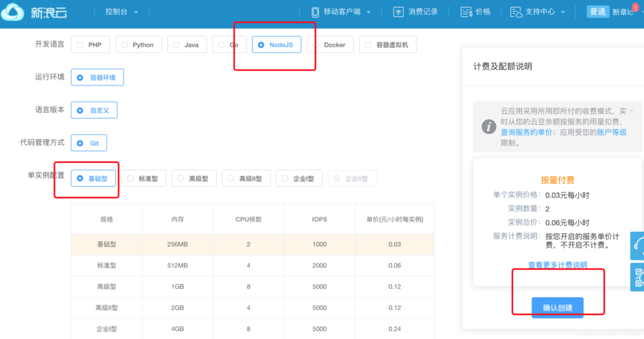This screenshot has width=644, height=339.
Task: Click the 内存 column header
Action: click(x=177, y=219)
